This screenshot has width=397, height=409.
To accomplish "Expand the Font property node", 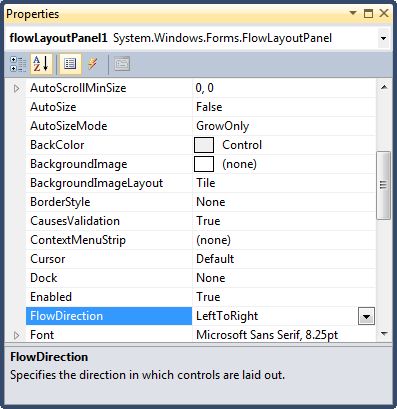I will tap(17, 335).
